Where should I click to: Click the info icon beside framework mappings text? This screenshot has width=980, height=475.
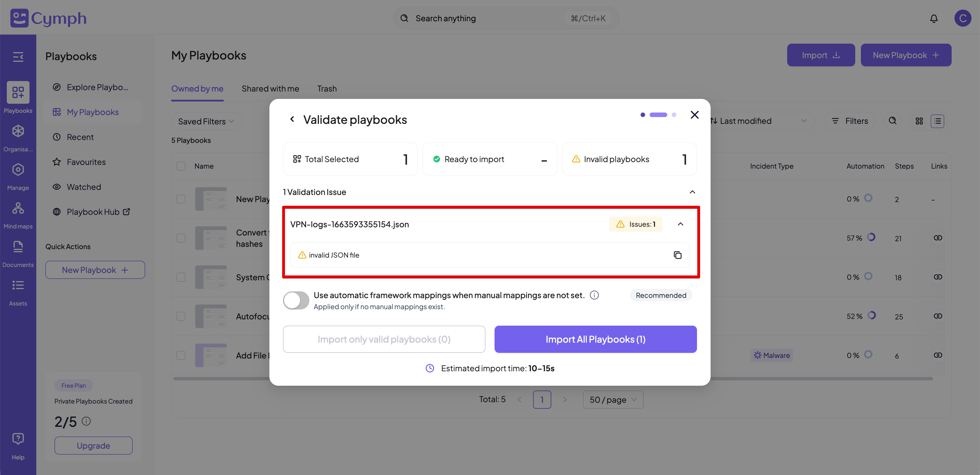594,295
